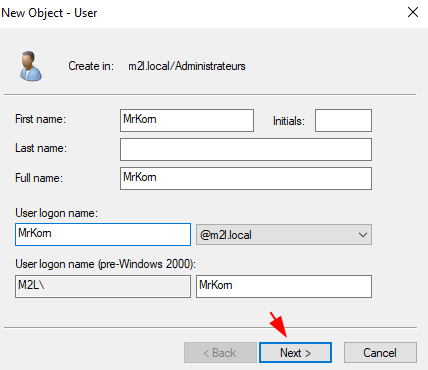Proceed with the Next > button

coord(295,353)
